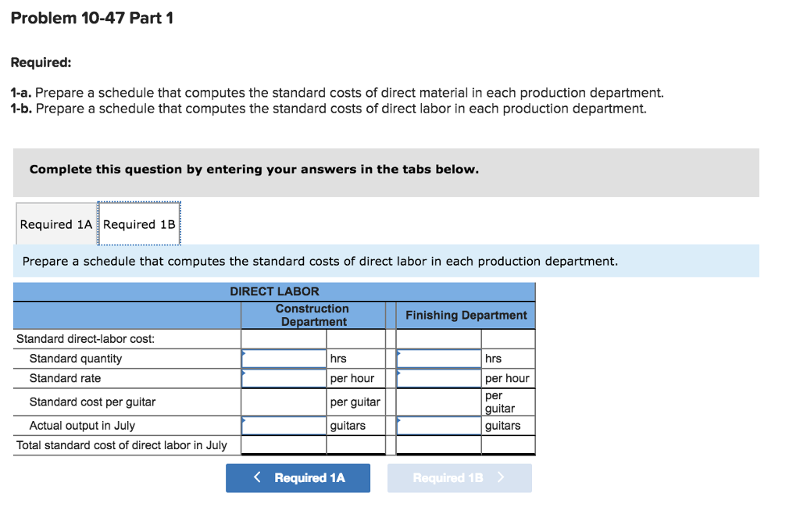Image resolution: width=800 pixels, height=532 pixels.
Task: Click the blue Required 1A navigation button
Action: coord(298,478)
